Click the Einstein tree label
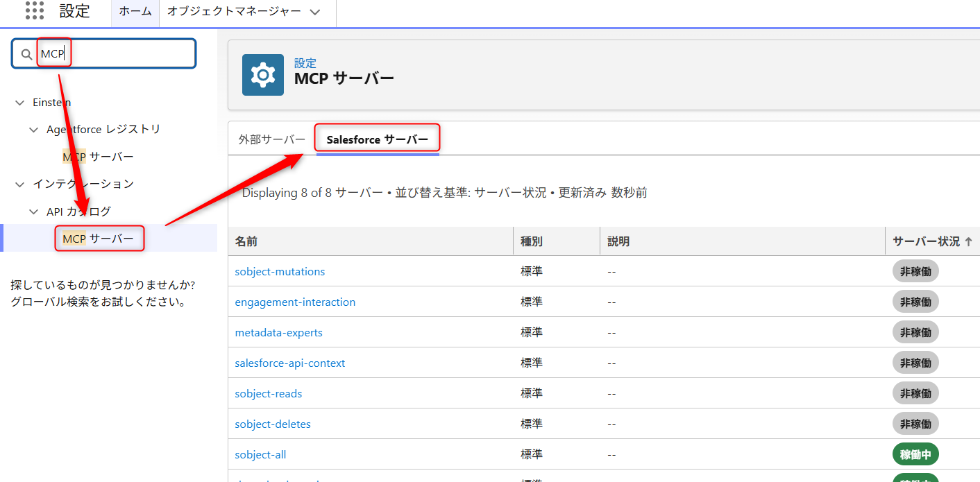The width and height of the screenshot is (980, 482). click(51, 103)
